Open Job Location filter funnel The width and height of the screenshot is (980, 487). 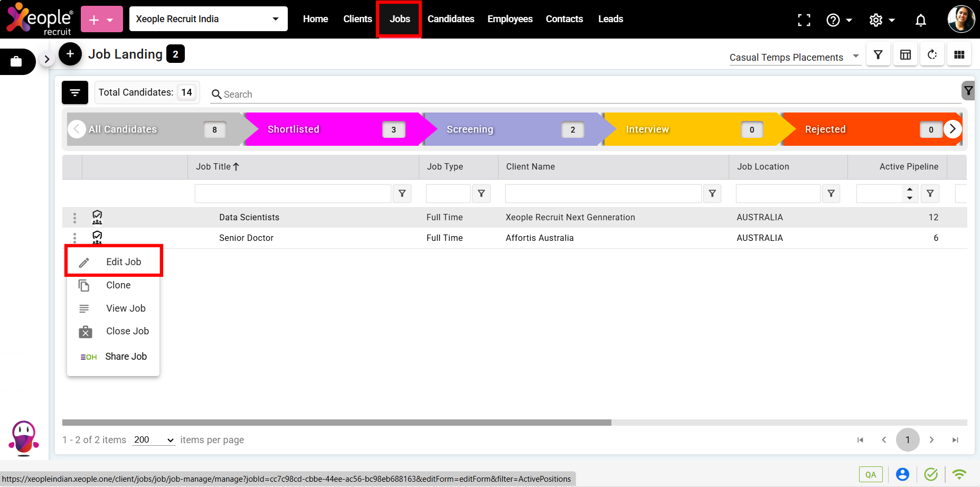click(x=831, y=193)
